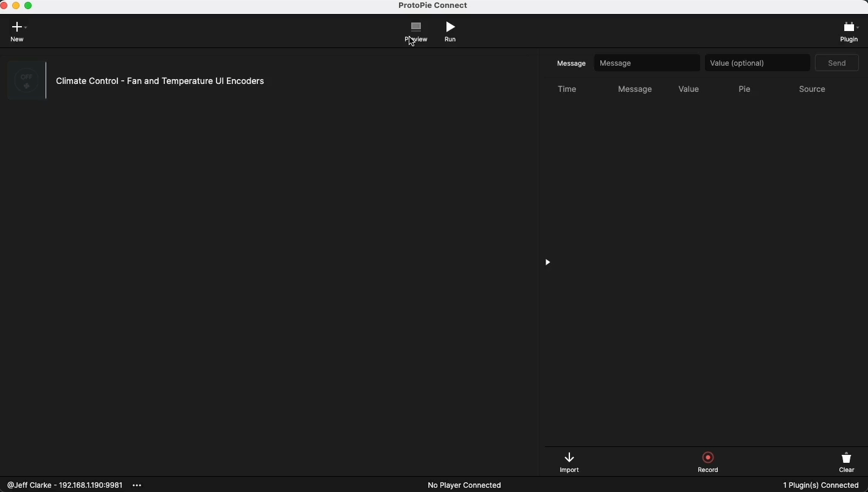Click the Pie column header
Viewport: 868px width, 492px height.
coord(745,89)
